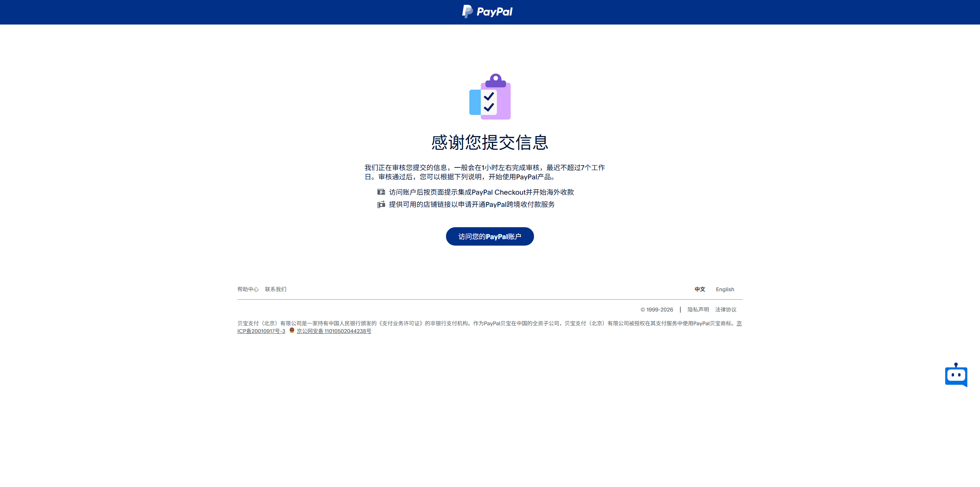Click the 提供可用的店铺链接 instruction text
The width and height of the screenshot is (980, 487).
click(472, 205)
